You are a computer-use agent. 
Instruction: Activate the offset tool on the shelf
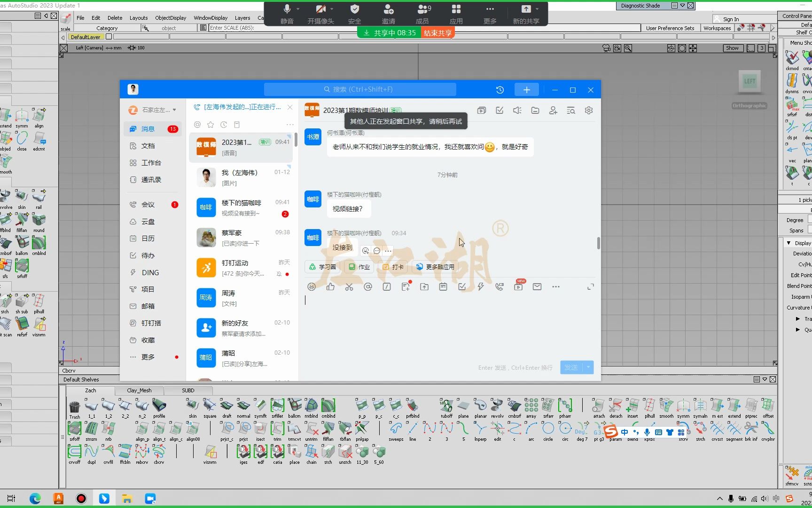click(768, 405)
